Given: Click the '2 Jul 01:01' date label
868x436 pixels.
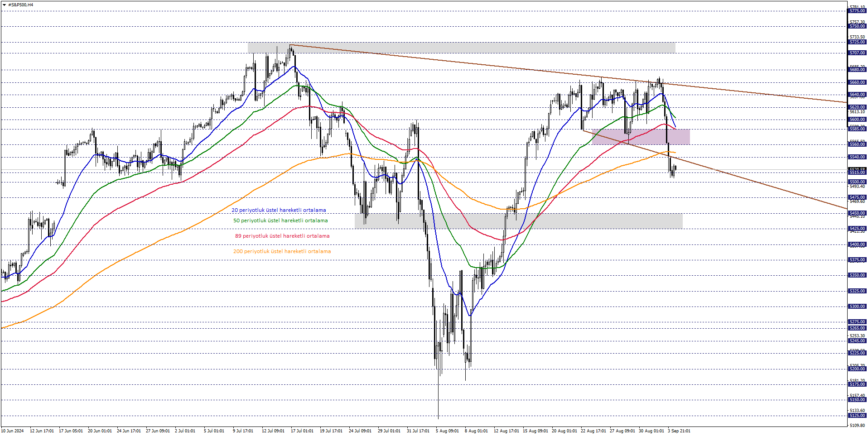Looking at the screenshot, I should [x=185, y=431].
